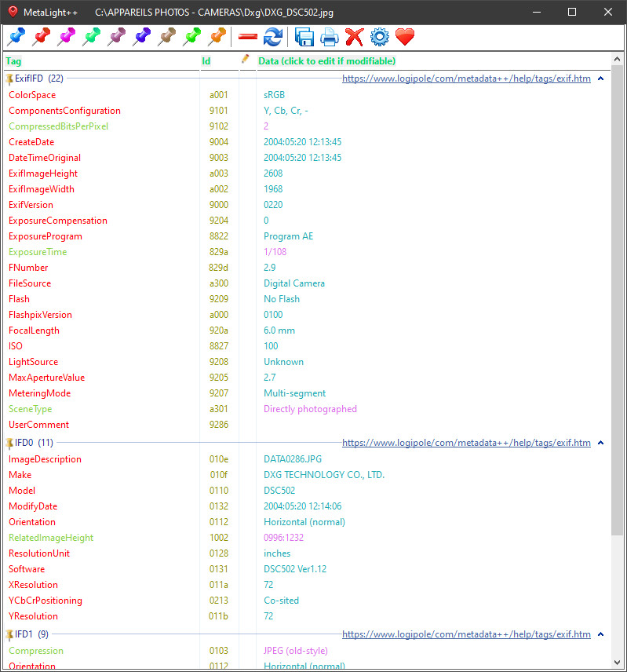This screenshot has height=672, width=627.
Task: Edit the FNumber value 2.9
Action: click(269, 268)
